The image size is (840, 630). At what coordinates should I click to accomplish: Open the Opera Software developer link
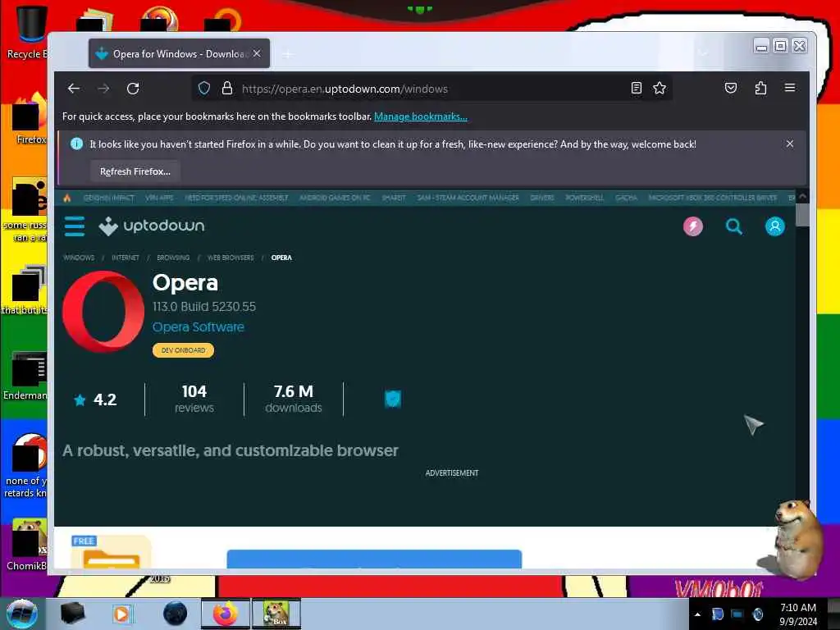[x=199, y=326]
